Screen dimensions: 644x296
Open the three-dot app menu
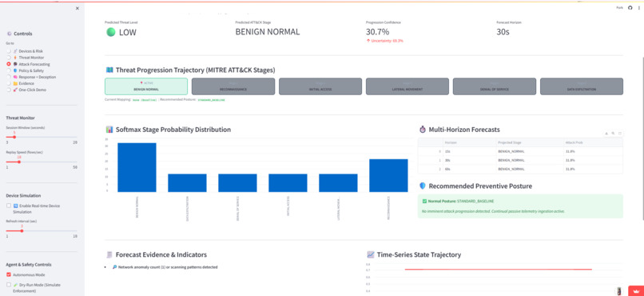(x=638, y=8)
